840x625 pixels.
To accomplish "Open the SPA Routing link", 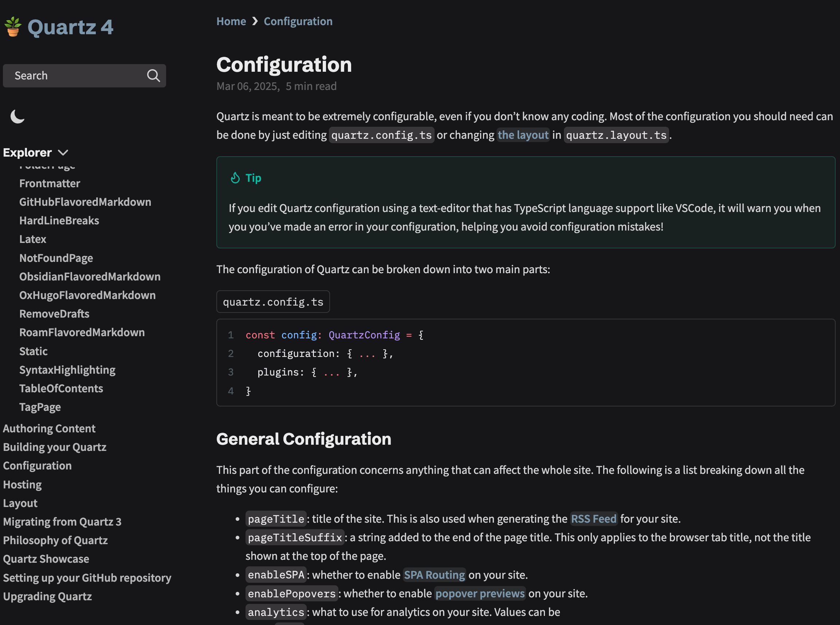I will (434, 575).
